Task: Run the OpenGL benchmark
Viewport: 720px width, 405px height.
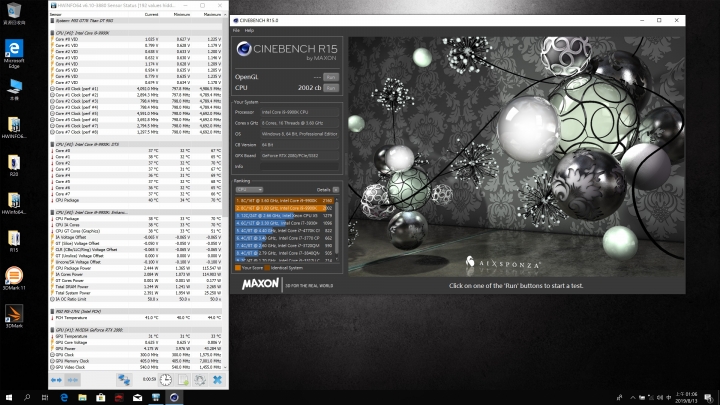Action: click(x=331, y=77)
